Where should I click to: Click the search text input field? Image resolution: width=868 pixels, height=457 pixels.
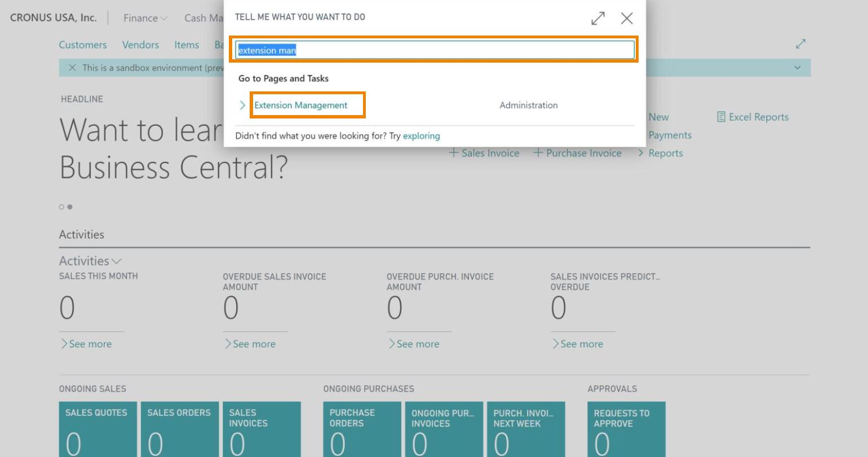434,50
